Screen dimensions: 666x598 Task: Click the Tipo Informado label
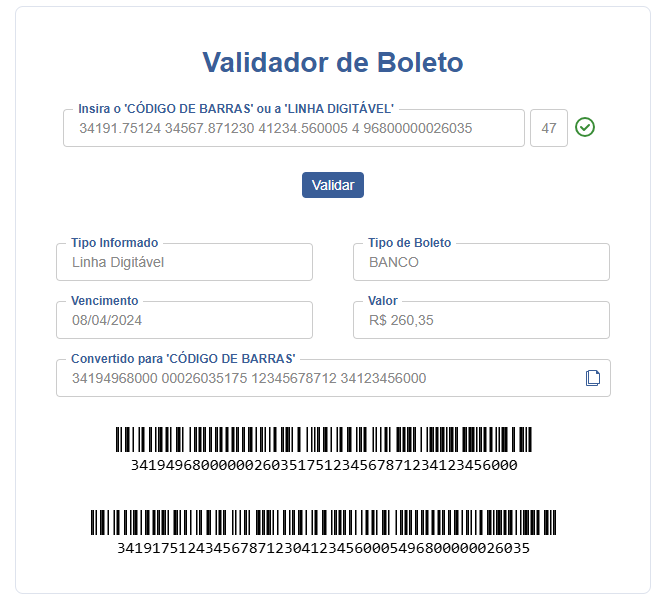115,243
